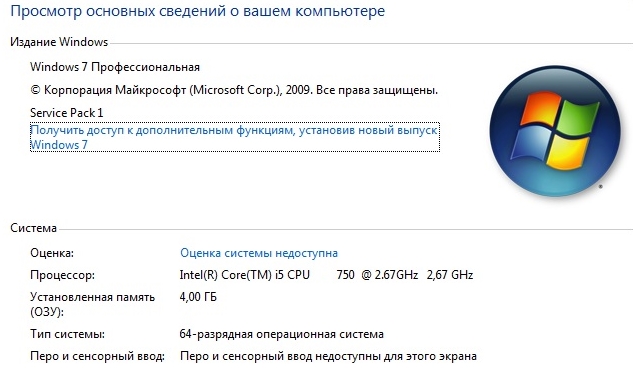Click the 'Оценка:' label

point(52,253)
